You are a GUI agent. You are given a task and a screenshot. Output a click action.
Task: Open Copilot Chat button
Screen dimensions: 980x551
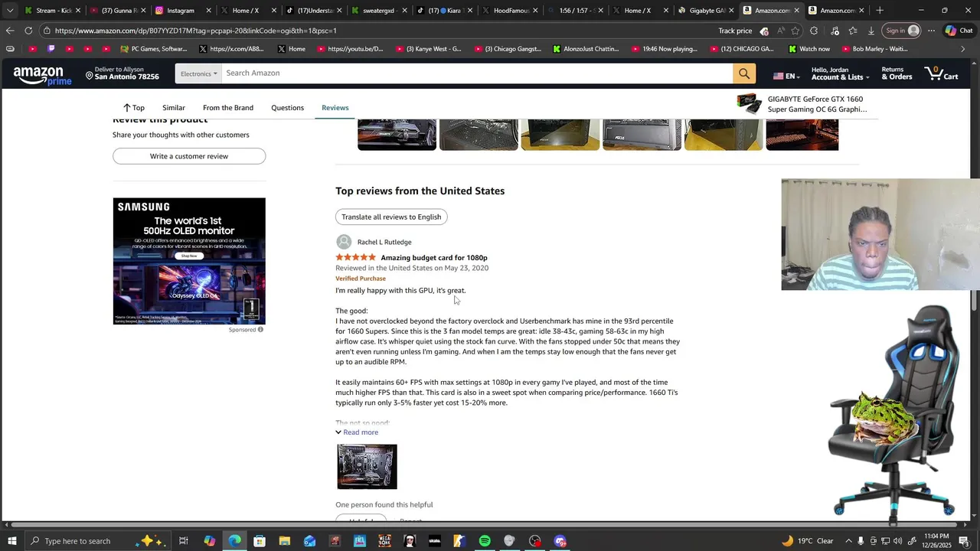point(959,31)
